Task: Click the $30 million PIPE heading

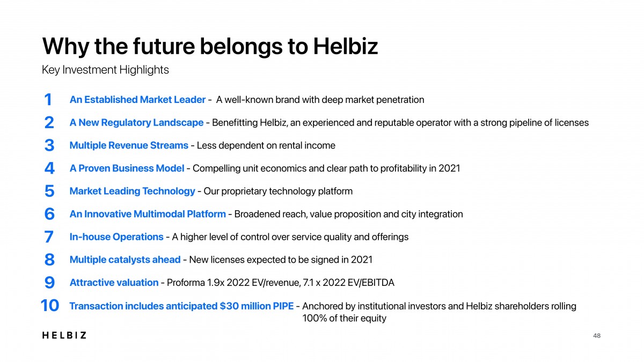Action: [x=181, y=306]
